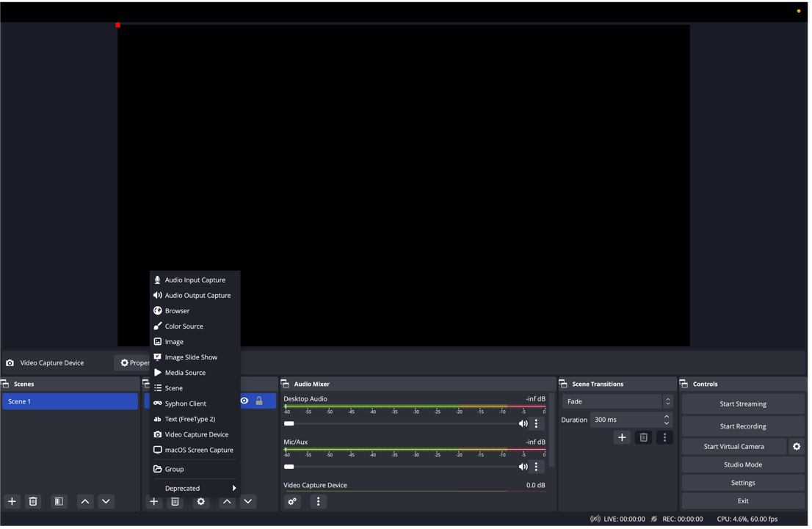Add a Syphon Client source

[x=195, y=405]
